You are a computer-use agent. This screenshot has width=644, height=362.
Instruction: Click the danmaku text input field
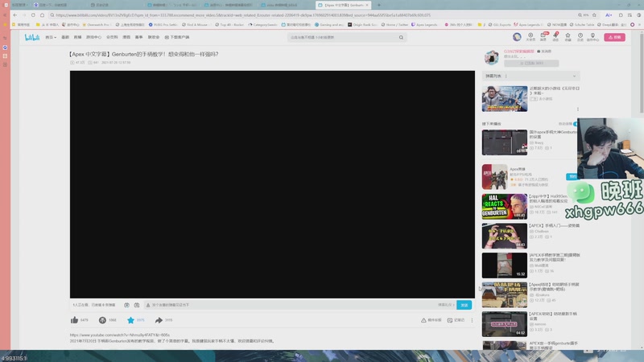(x=291, y=305)
